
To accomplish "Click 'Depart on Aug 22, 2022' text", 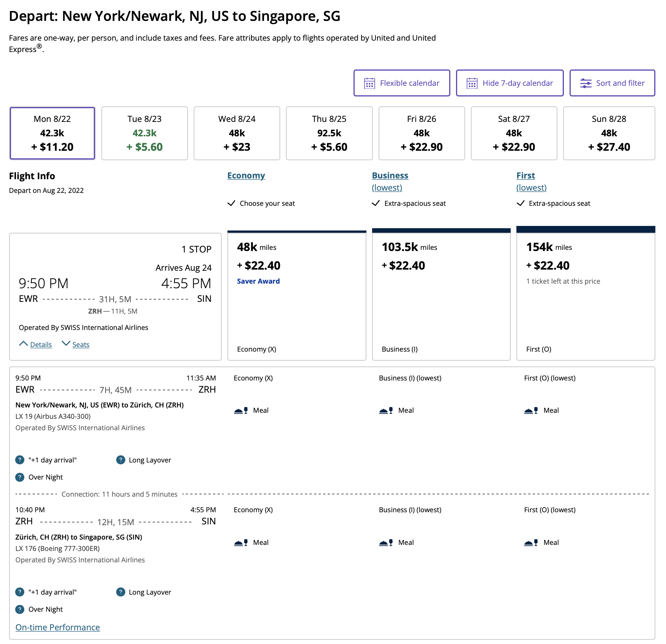I will click(46, 190).
